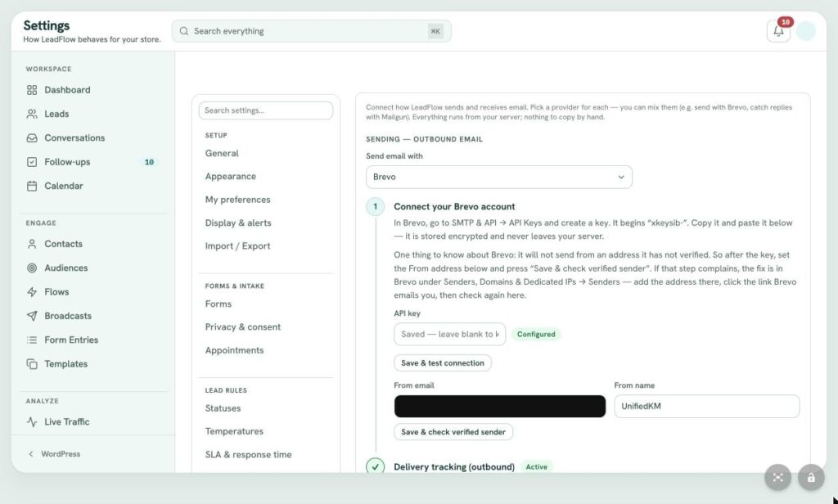Screen dimensions: 838x504
Task: Click Connect your Brevo account heading
Action: click(454, 207)
